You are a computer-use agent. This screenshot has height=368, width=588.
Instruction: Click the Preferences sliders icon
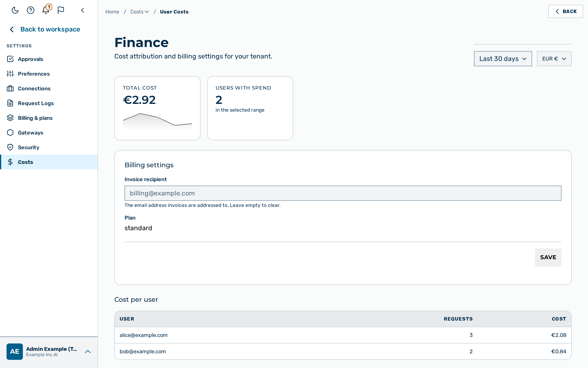pos(10,74)
